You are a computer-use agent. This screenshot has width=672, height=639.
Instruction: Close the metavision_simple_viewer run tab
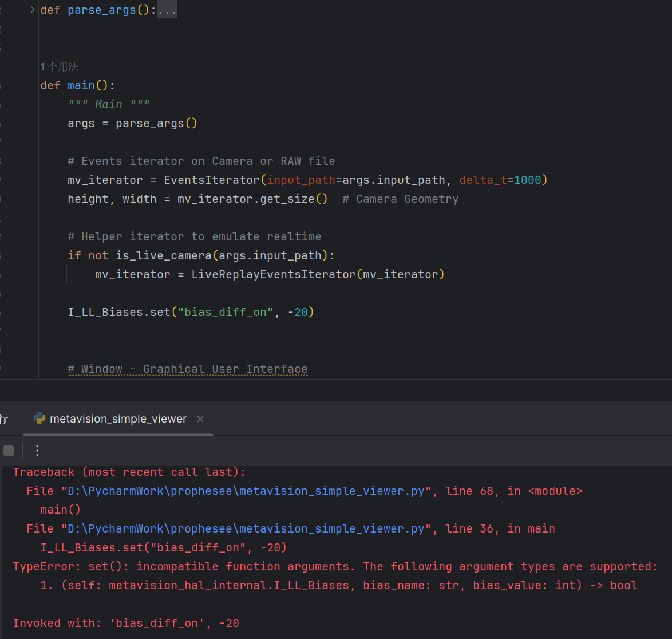pyautogui.click(x=200, y=419)
